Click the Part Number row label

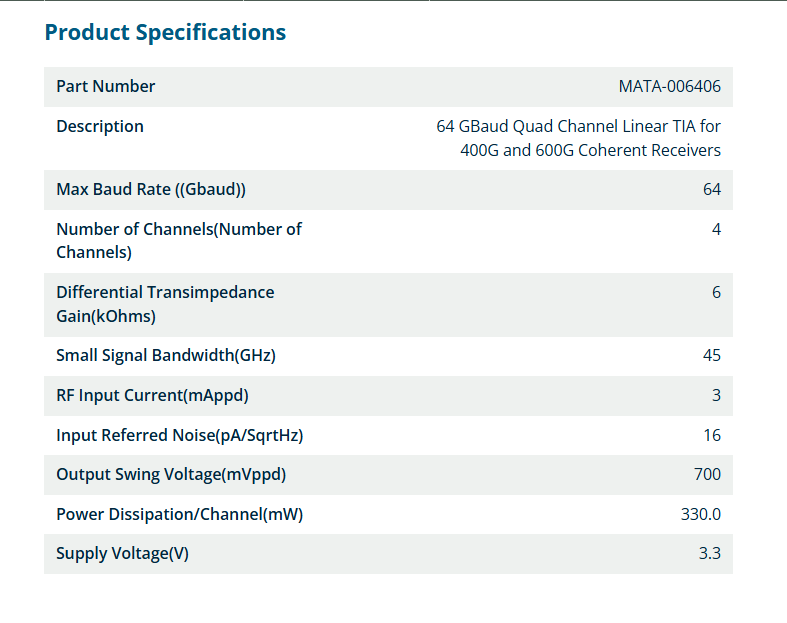click(106, 86)
